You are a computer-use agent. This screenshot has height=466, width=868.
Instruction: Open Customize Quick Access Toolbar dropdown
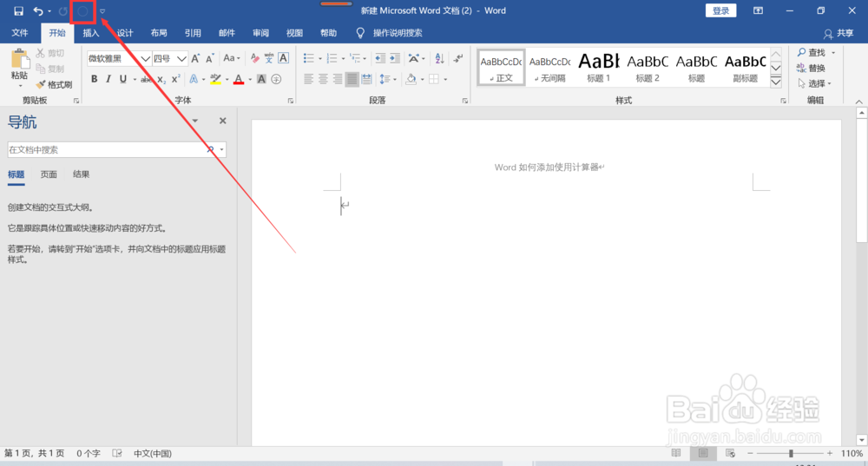tap(102, 11)
